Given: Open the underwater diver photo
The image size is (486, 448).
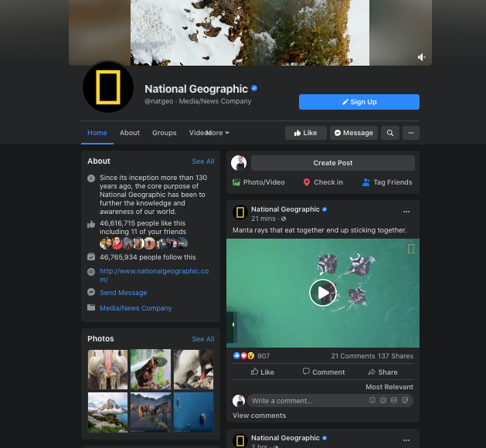Looking at the screenshot, I should pos(193,412).
